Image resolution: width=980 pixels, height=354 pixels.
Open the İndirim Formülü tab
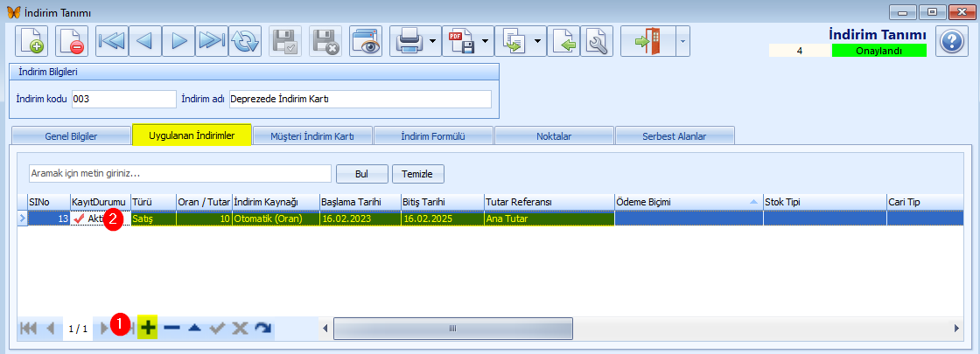tap(434, 136)
